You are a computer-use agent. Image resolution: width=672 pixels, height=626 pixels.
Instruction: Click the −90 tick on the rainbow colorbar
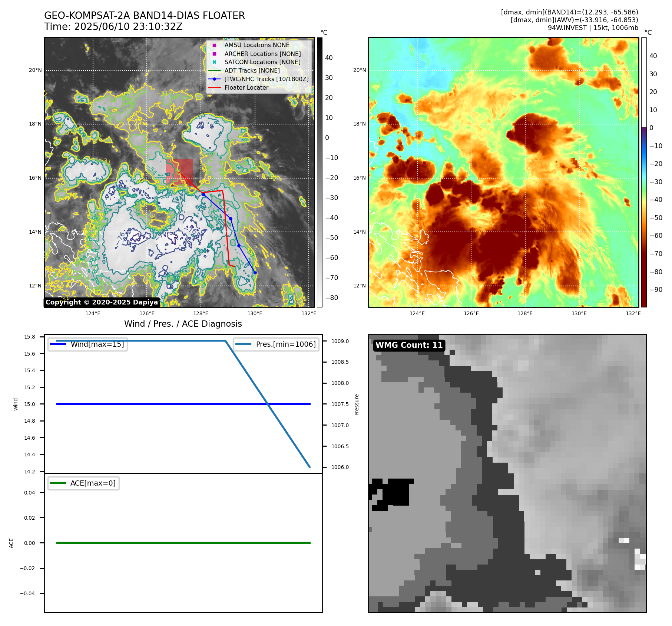(x=656, y=290)
